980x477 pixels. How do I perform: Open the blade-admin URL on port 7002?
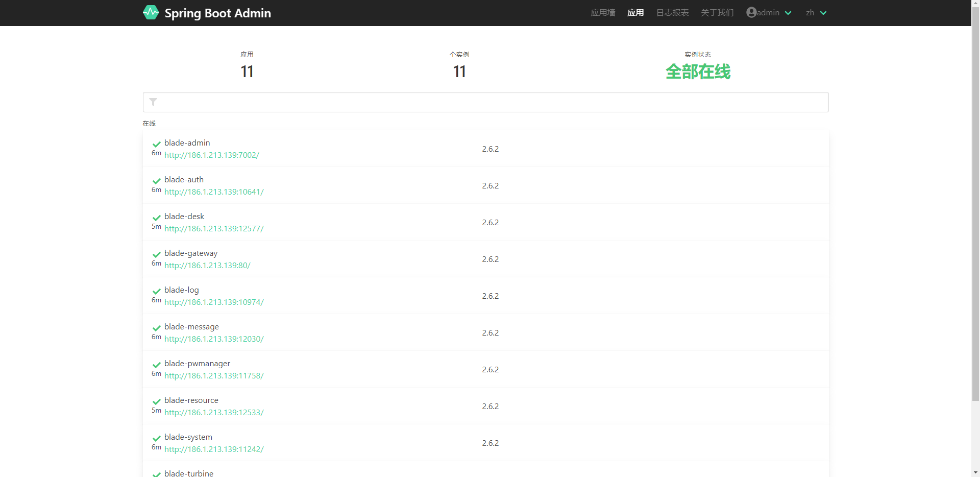pyautogui.click(x=212, y=155)
